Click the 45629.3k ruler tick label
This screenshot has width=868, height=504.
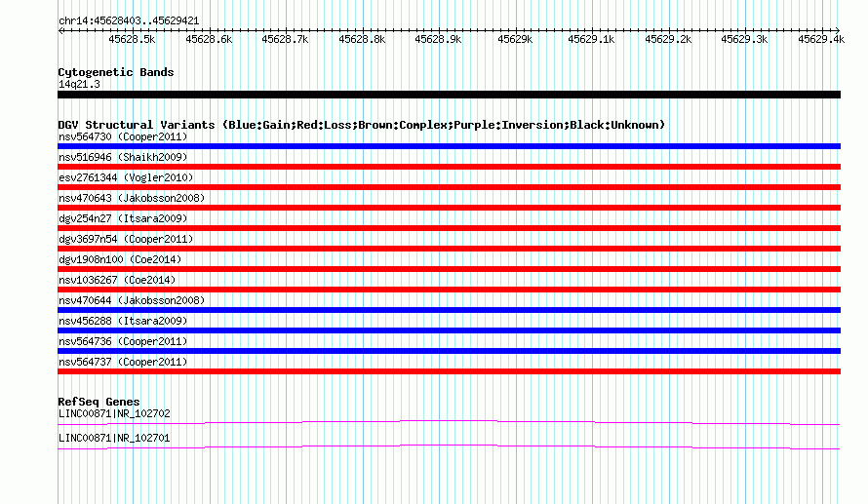coord(744,39)
